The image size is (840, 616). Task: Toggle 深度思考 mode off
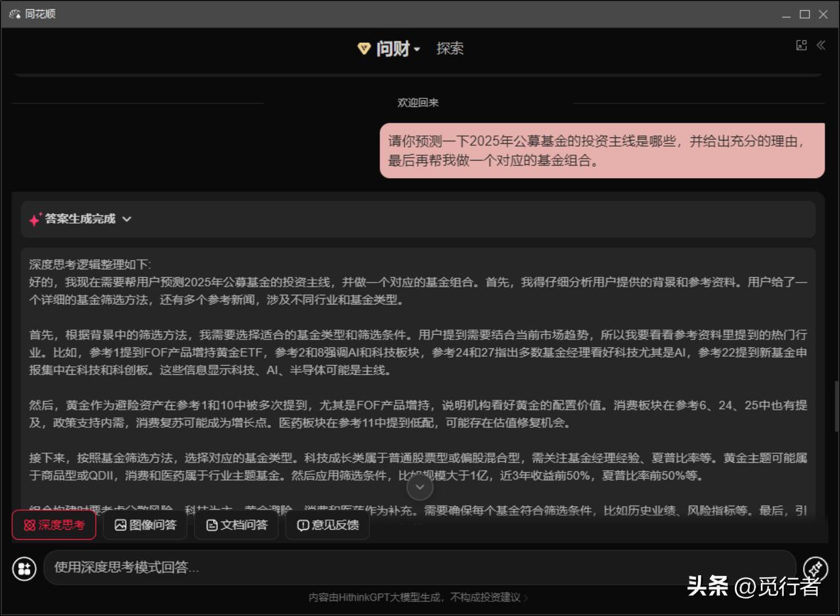pyautogui.click(x=54, y=525)
